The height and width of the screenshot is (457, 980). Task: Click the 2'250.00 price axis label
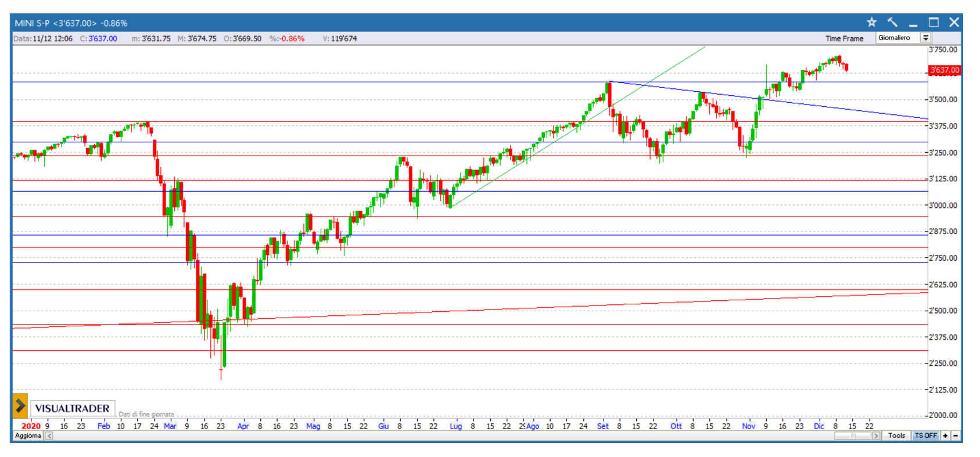(x=943, y=363)
